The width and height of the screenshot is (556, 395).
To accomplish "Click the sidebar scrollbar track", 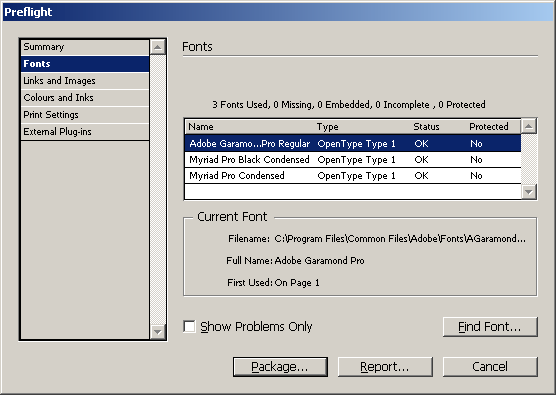I will click(x=158, y=189).
